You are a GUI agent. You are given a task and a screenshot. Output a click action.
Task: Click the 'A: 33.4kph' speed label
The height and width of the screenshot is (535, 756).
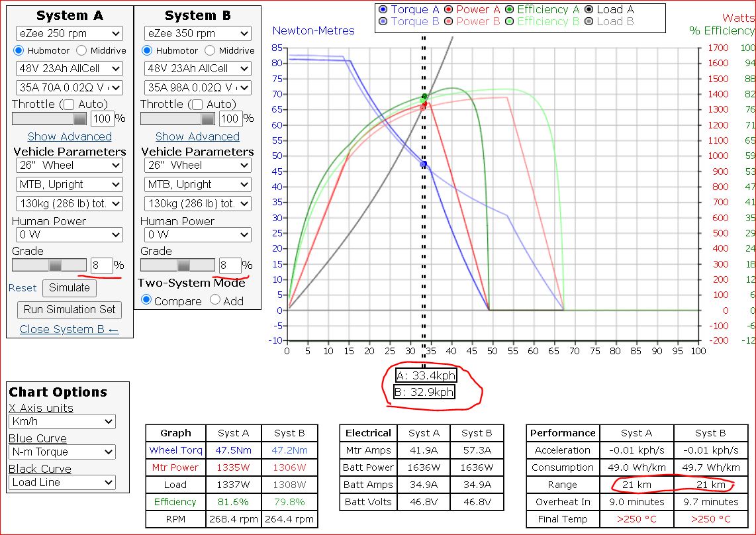(426, 375)
